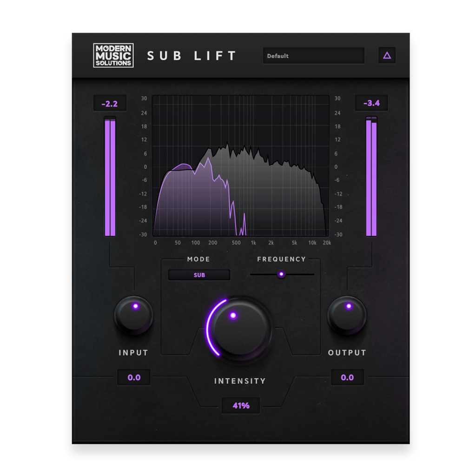Click the Output value field showing 0.0
The width and height of the screenshot is (476, 476).
tap(347, 377)
